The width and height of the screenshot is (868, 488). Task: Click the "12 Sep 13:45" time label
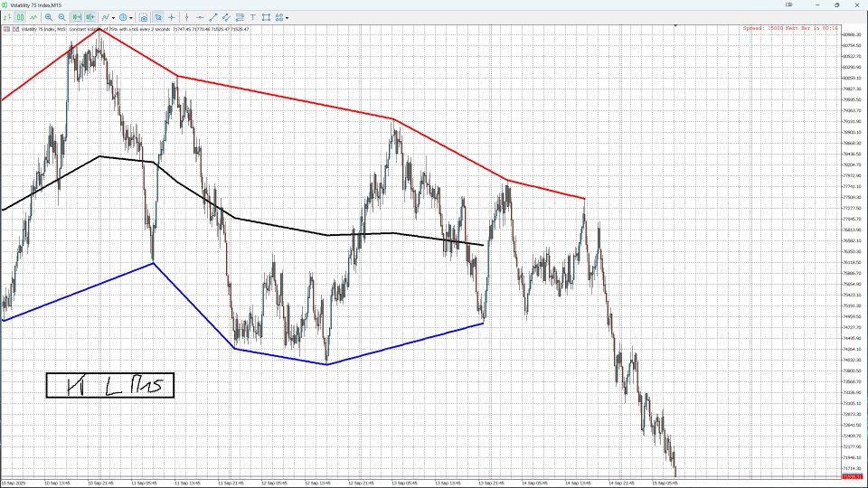click(x=317, y=483)
